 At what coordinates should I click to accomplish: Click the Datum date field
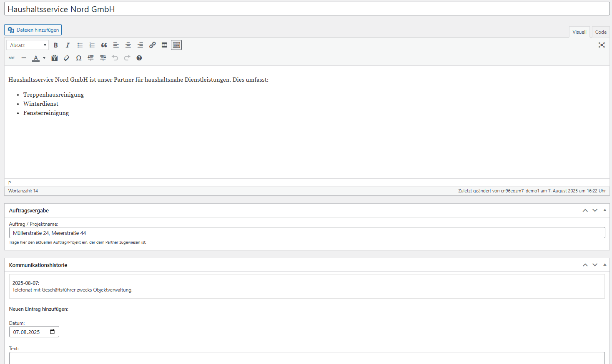(34, 332)
